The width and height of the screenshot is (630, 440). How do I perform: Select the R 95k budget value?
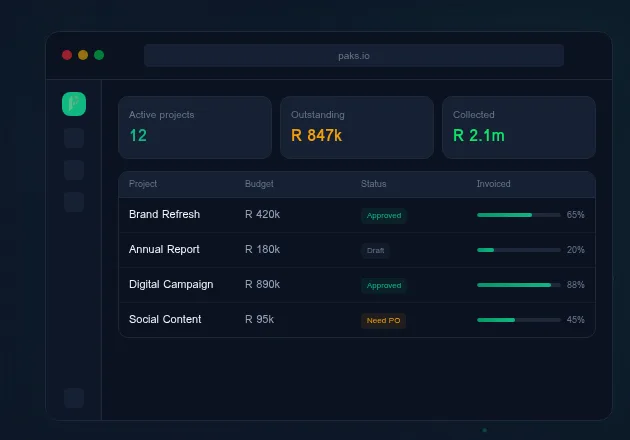[259, 319]
